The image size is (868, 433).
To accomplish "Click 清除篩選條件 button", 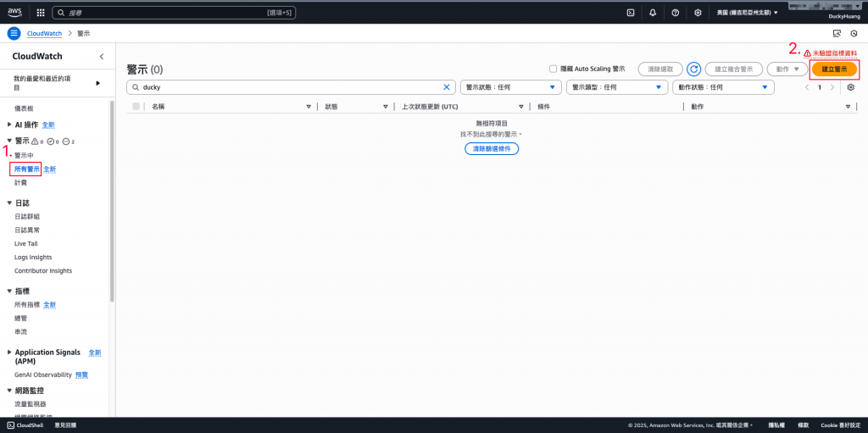I will [492, 148].
